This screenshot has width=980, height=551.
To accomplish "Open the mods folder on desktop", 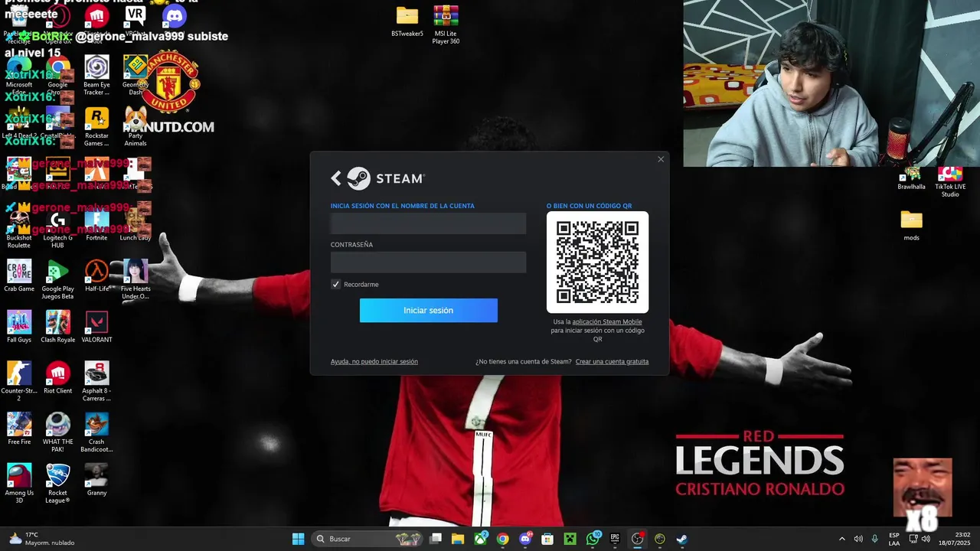I will pyautogui.click(x=911, y=225).
